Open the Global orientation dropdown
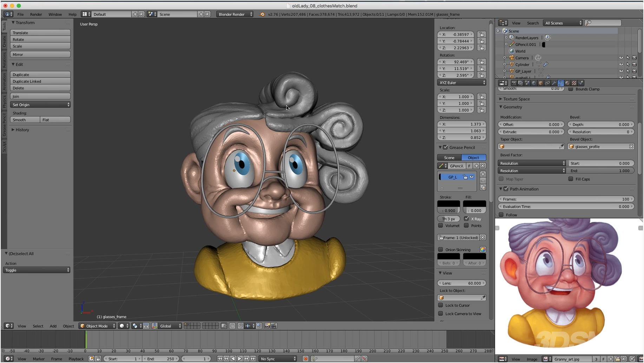The height and width of the screenshot is (363, 644). [x=170, y=326]
